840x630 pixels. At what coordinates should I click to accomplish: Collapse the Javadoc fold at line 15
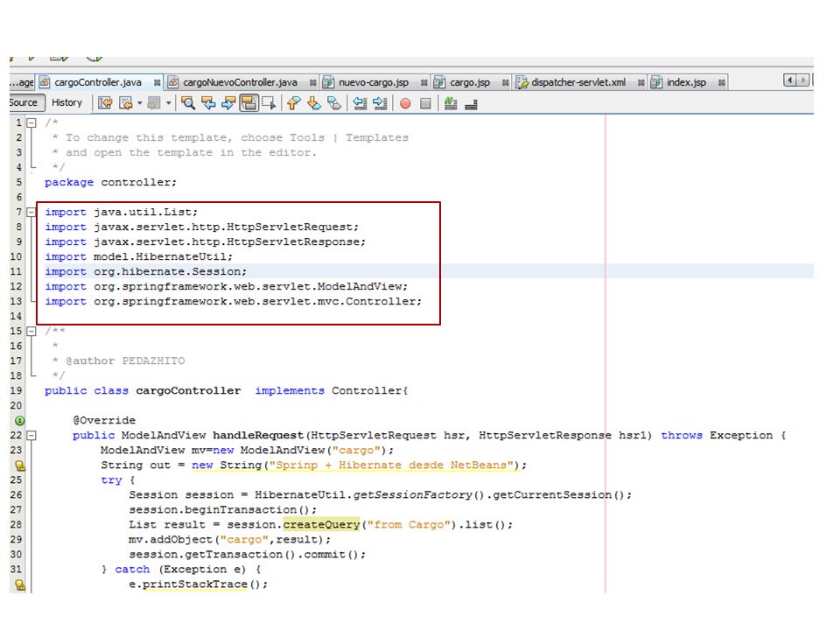[31, 331]
